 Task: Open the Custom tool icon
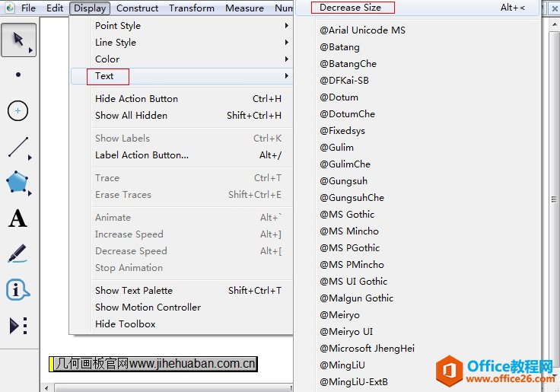(x=17, y=326)
